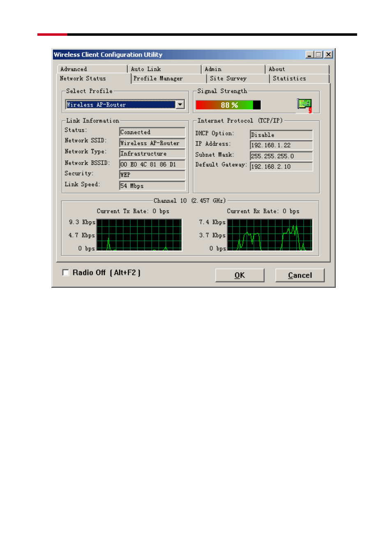Screen dimensions: 392x555
Task: Click the 'Channel 10 (2.457 GHz)' label
Action: 190,201
